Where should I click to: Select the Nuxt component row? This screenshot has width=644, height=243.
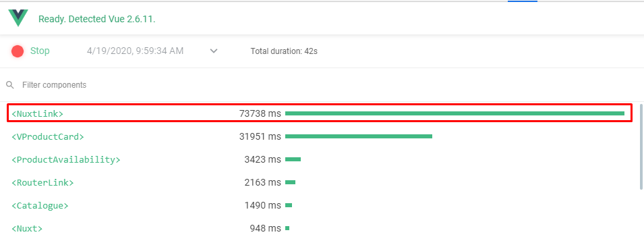pos(319,228)
